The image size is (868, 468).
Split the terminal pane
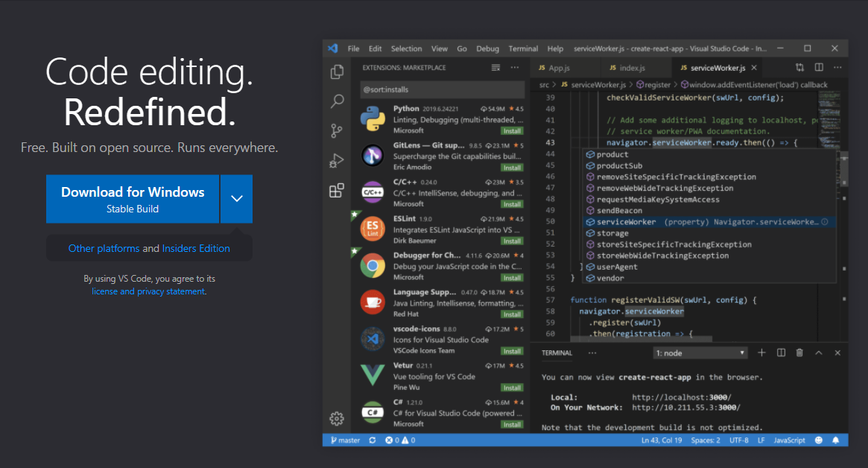781,352
